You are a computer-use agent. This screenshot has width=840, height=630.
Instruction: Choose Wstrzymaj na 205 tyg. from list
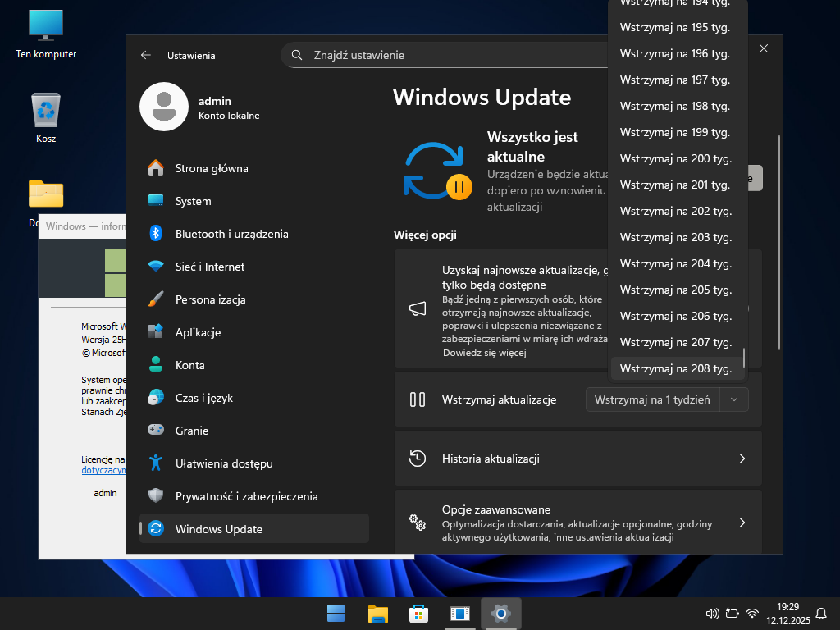pyautogui.click(x=675, y=290)
